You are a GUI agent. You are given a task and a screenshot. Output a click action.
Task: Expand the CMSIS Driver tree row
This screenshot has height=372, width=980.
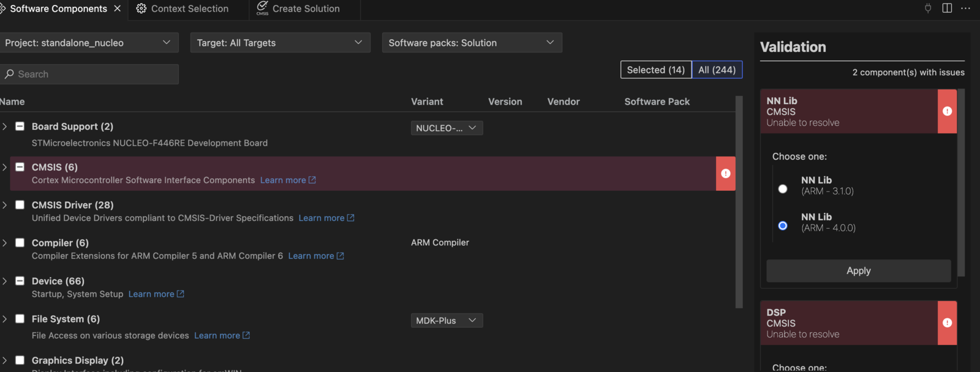pos(5,205)
